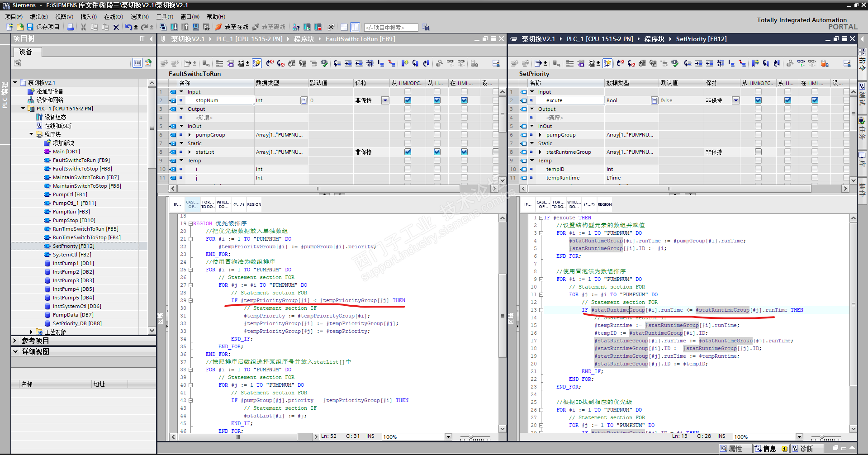
Task: Click the Cut scissors icon
Action: coord(83,27)
